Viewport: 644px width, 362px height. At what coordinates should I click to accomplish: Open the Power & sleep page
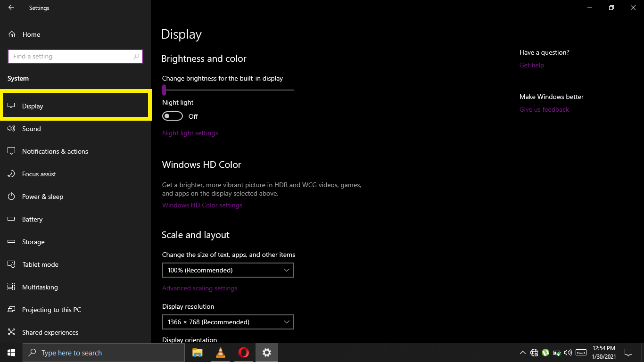tap(75, 197)
